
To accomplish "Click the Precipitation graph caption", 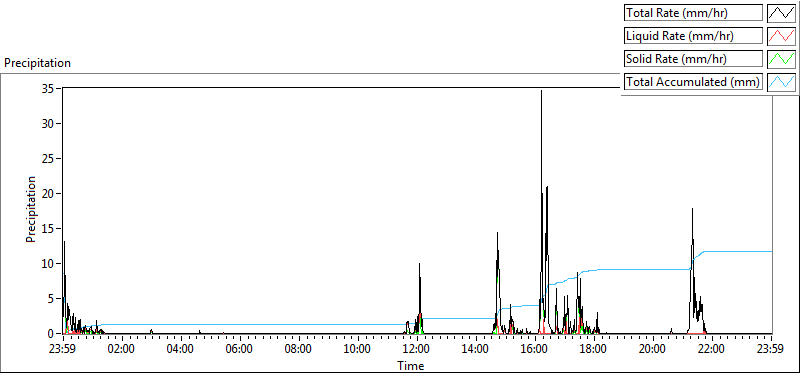I will pos(37,63).
